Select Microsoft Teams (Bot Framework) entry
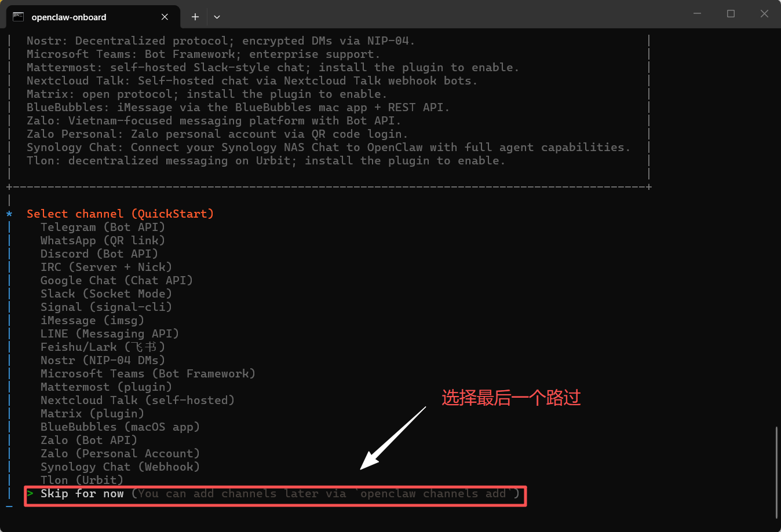781x532 pixels. click(x=148, y=373)
